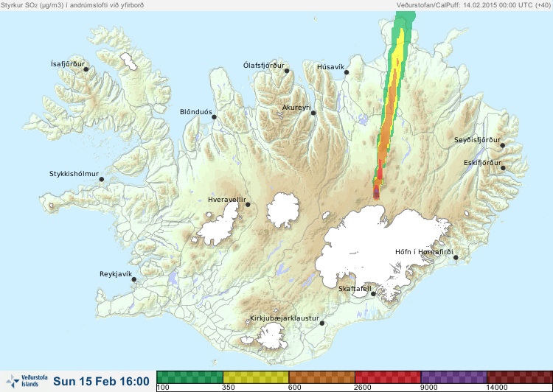The width and height of the screenshot is (553, 392).
Task: Click the Reykjavík city marker
Action: coord(134,279)
